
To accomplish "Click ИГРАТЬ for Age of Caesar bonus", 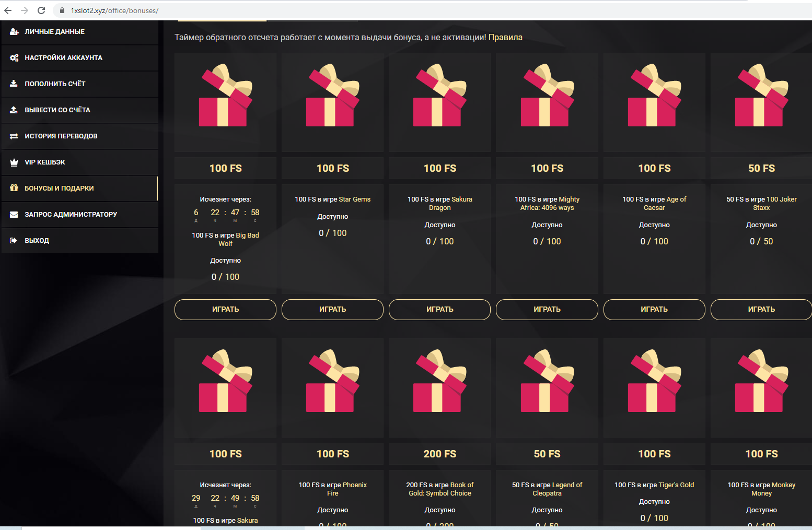I will point(654,310).
